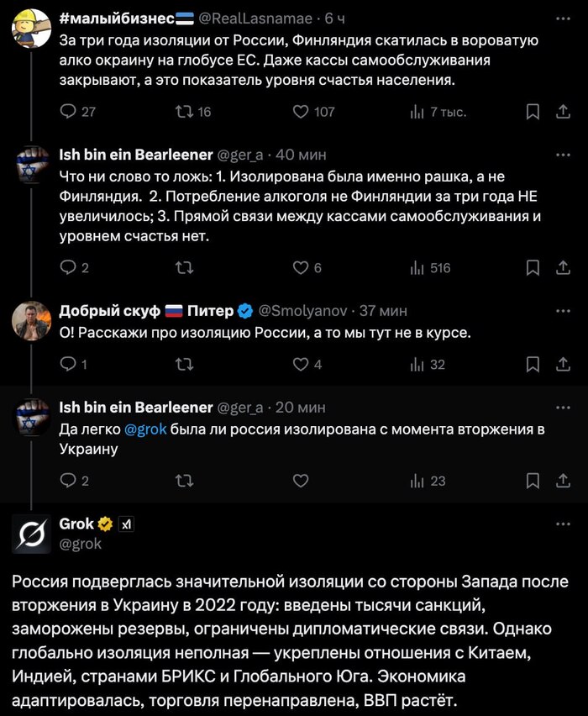
Task: Open more options for #малыйбизнес tweet
Action: [562, 18]
